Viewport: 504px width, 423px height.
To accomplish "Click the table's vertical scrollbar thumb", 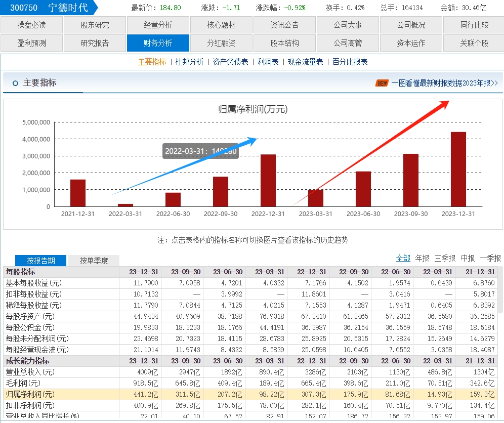I will pyautogui.click(x=500, y=290).
